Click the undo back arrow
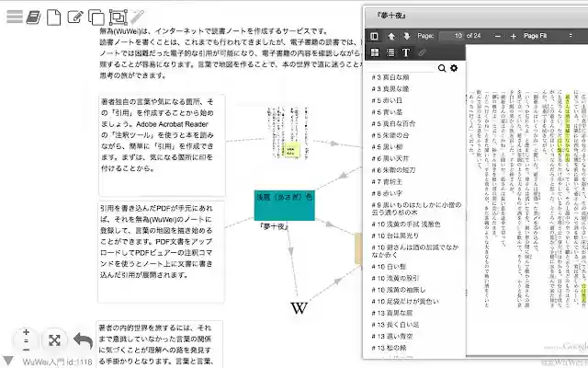The image size is (588, 368). (x=84, y=340)
